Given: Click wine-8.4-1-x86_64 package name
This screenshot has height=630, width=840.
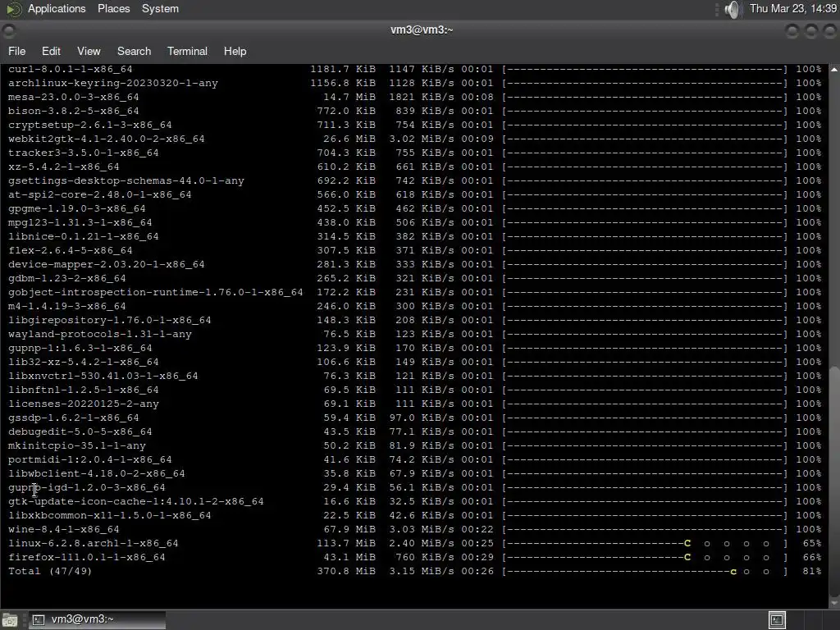Looking at the screenshot, I should 64,529.
